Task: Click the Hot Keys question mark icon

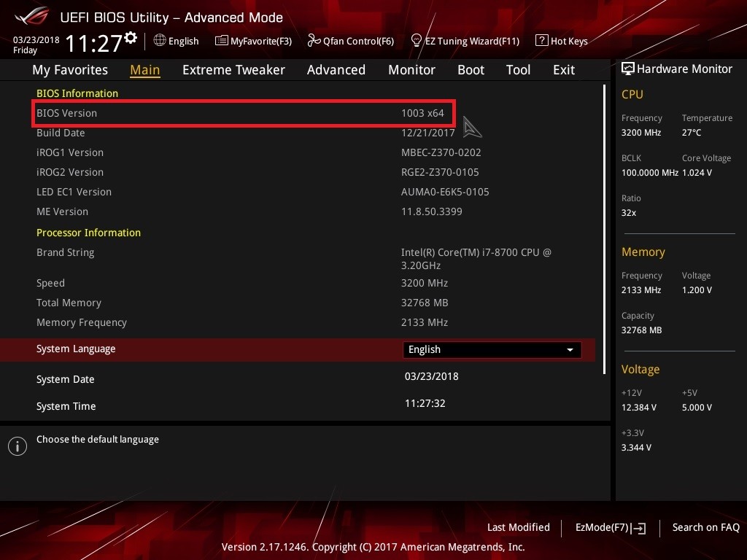Action: 542,40
